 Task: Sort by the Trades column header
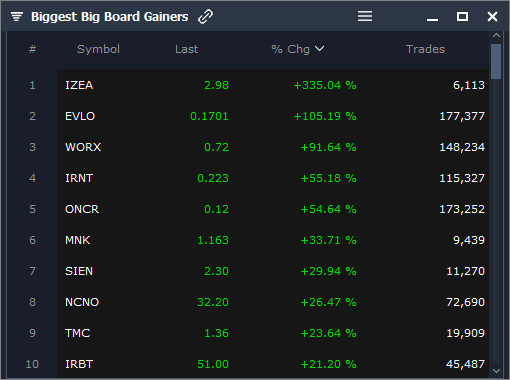click(425, 49)
